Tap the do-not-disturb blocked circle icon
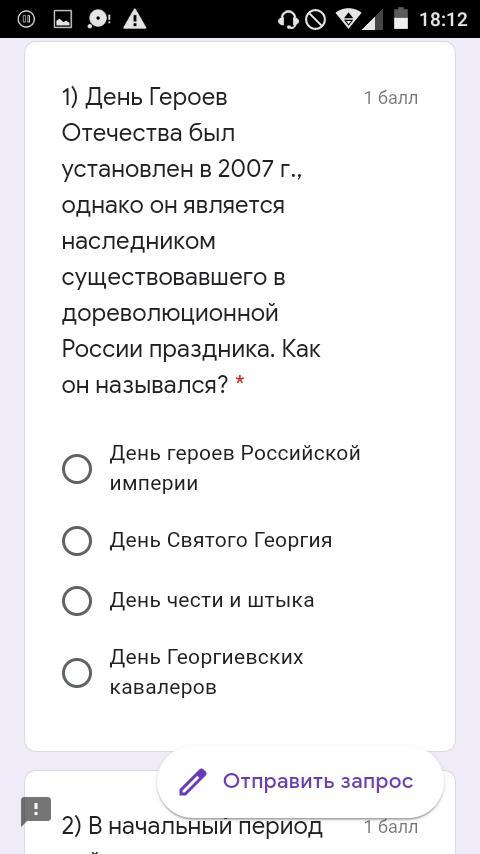Viewport: 480px width, 854px height. pos(315,20)
